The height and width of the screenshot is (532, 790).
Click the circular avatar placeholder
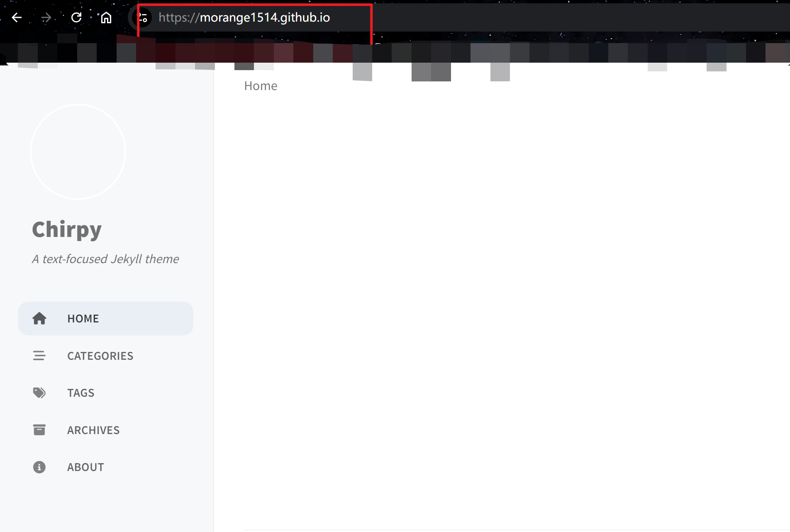pyautogui.click(x=78, y=152)
